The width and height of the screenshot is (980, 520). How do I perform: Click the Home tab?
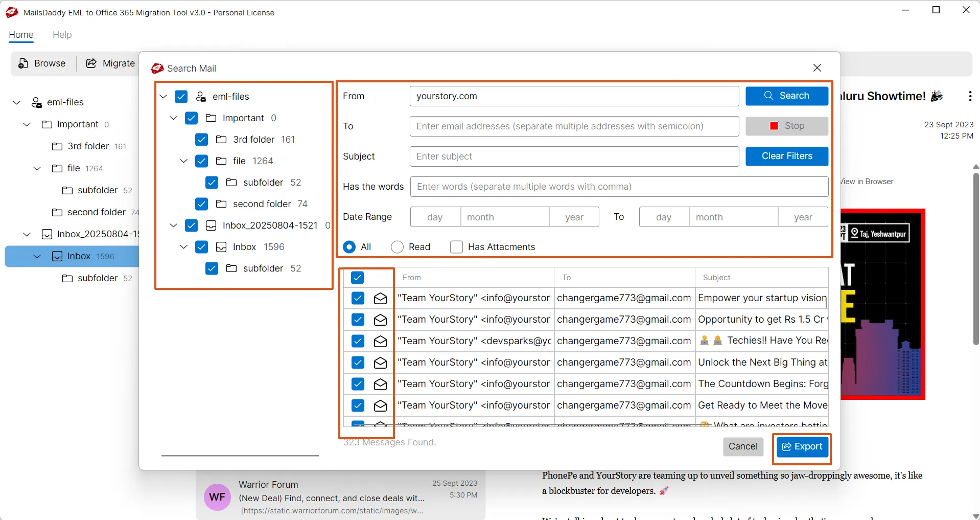[x=21, y=35]
